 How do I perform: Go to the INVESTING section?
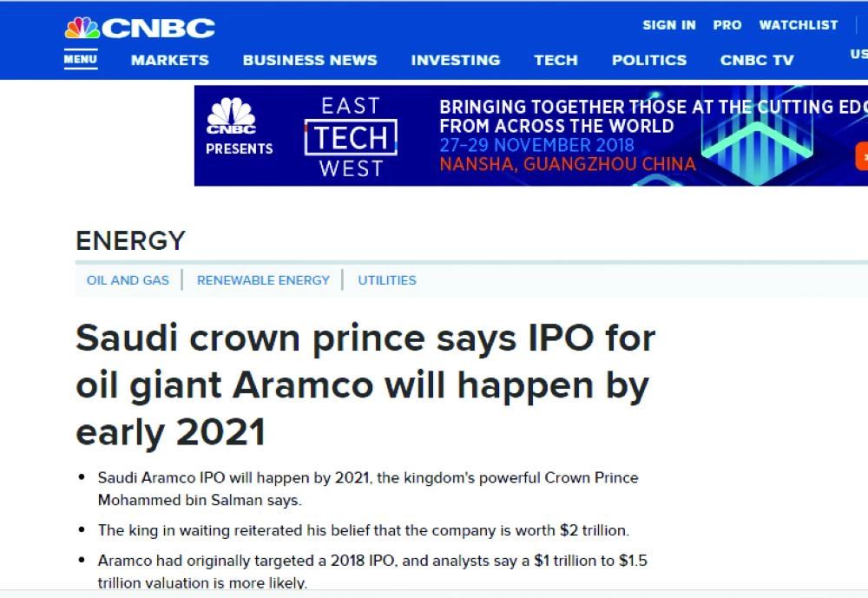click(x=455, y=60)
